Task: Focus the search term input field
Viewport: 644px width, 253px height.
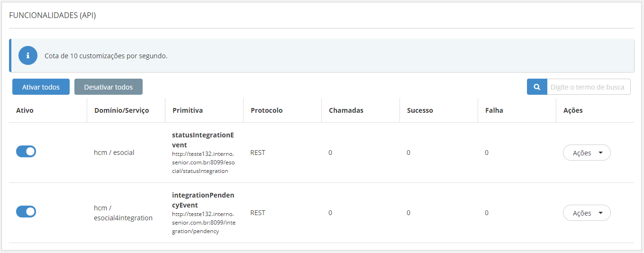Action: 589,87
